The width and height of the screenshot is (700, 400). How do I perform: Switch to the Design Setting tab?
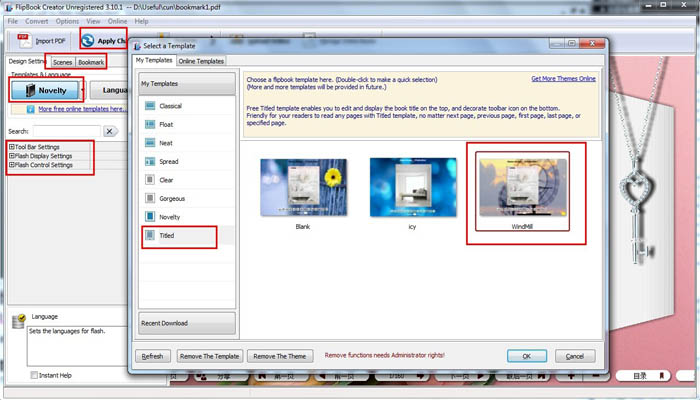pyautogui.click(x=27, y=61)
